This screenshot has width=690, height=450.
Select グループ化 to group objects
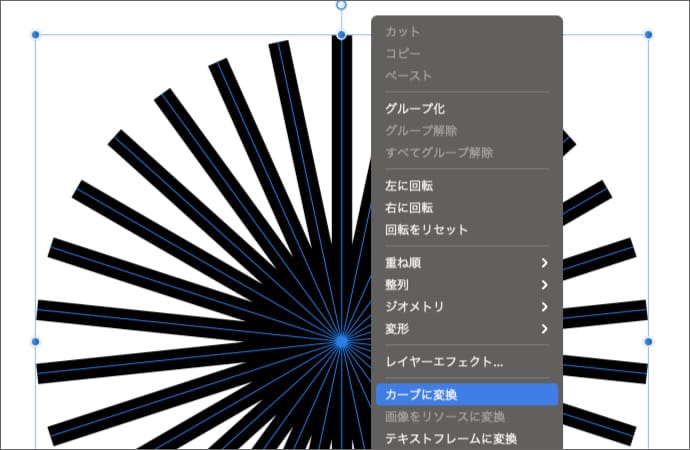[x=415, y=108]
